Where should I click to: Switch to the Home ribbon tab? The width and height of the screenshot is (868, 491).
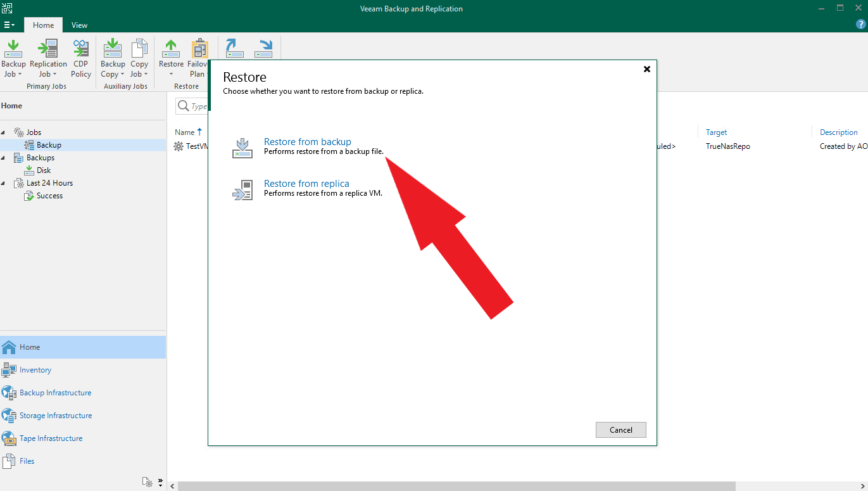[44, 25]
